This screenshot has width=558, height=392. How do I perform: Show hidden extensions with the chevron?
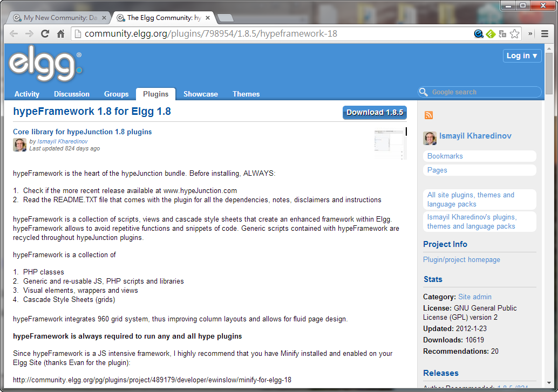530,34
